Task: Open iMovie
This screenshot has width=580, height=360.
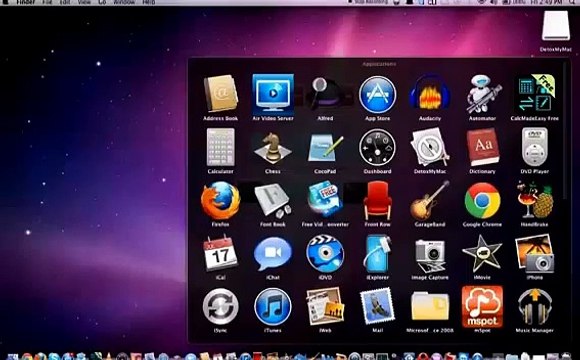Action: (482, 254)
